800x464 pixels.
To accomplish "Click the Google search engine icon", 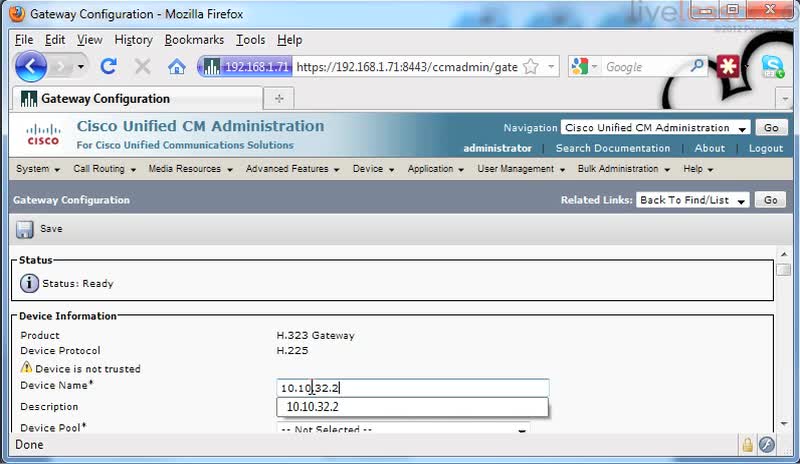I will (580, 66).
